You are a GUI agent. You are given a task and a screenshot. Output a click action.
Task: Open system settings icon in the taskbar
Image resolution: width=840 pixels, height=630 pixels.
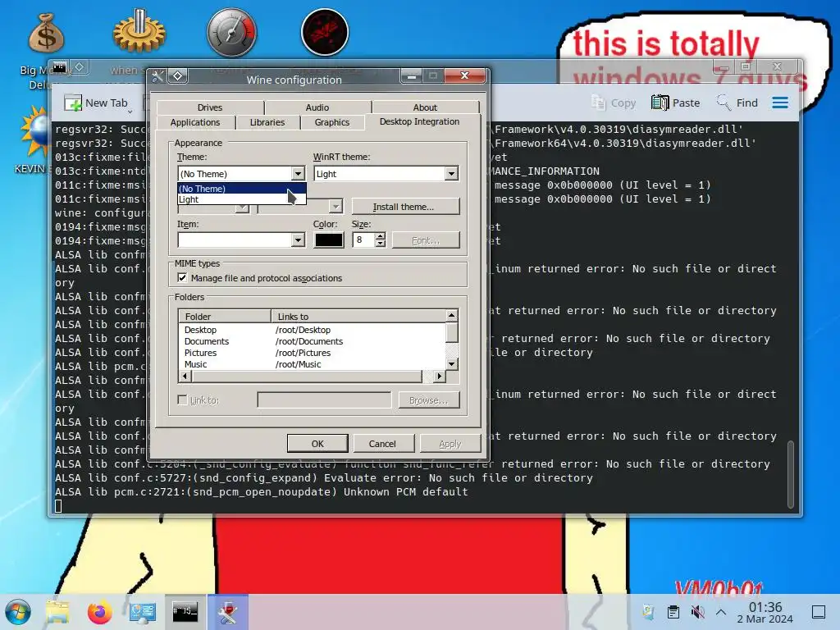pyautogui.click(x=143, y=612)
